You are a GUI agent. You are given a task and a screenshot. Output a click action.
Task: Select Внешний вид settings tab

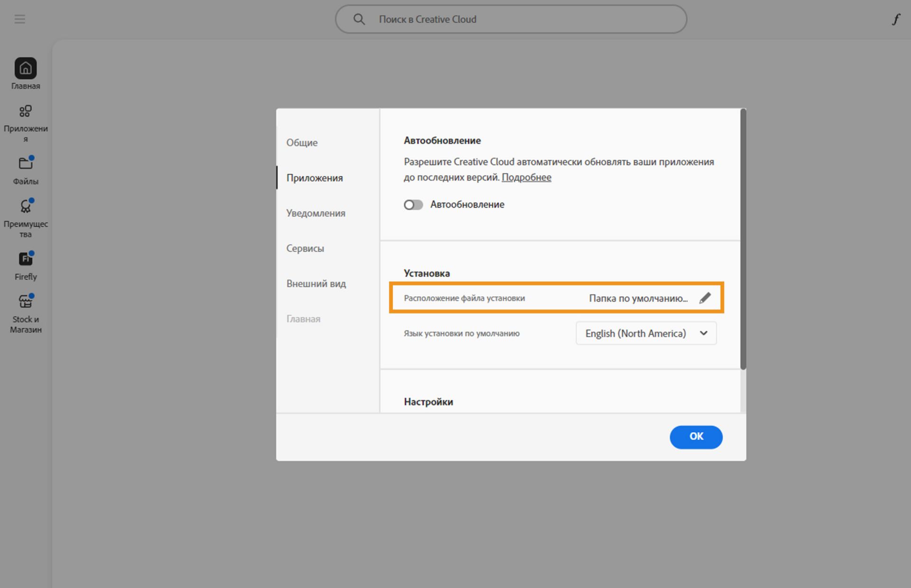(316, 284)
